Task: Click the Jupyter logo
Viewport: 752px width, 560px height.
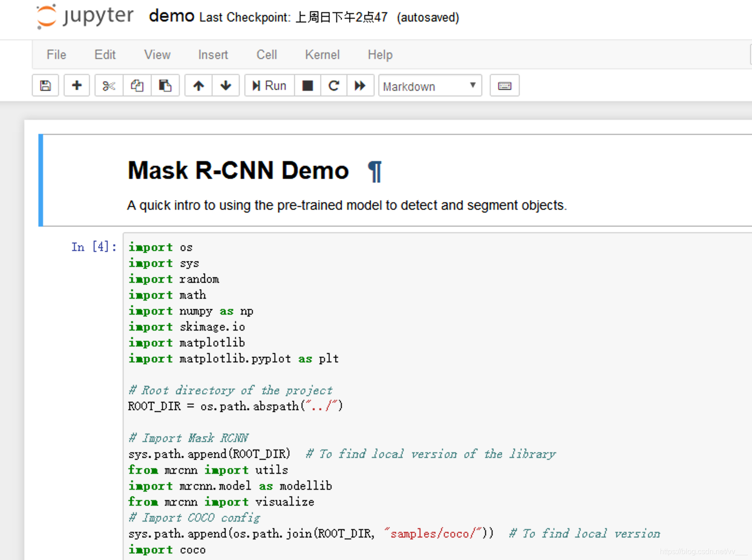Action: point(85,17)
